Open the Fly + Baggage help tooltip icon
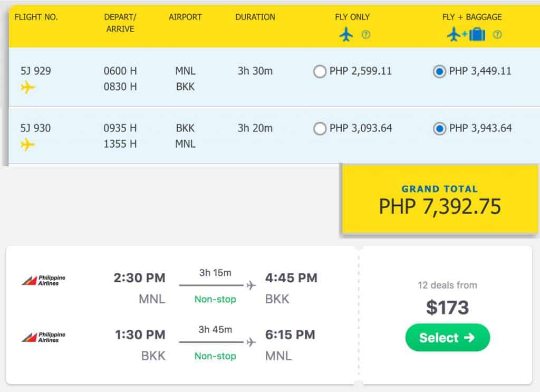The width and height of the screenshot is (540, 392). pos(497,35)
